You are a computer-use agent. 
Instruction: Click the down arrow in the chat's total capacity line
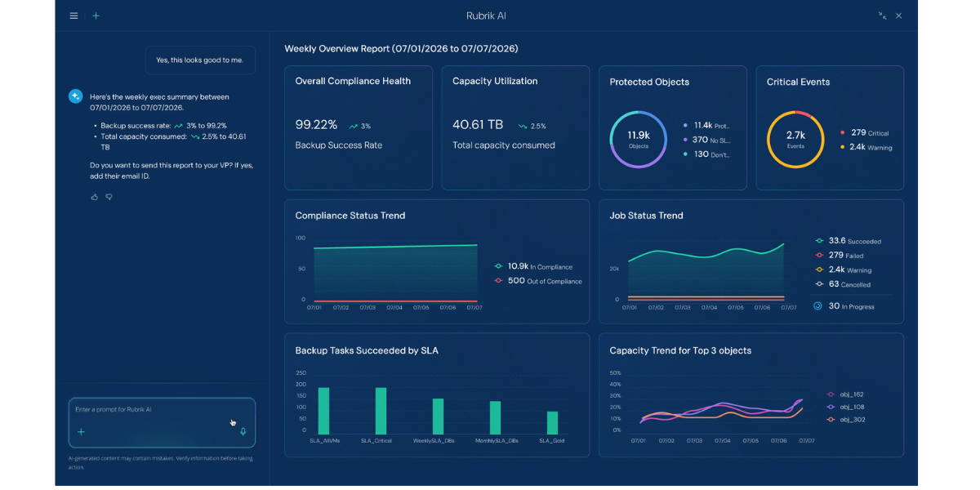[195, 136]
